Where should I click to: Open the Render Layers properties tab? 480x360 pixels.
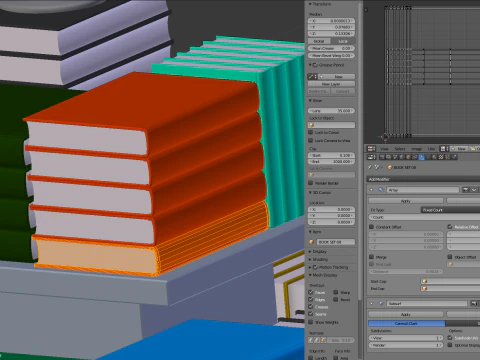coord(389,157)
